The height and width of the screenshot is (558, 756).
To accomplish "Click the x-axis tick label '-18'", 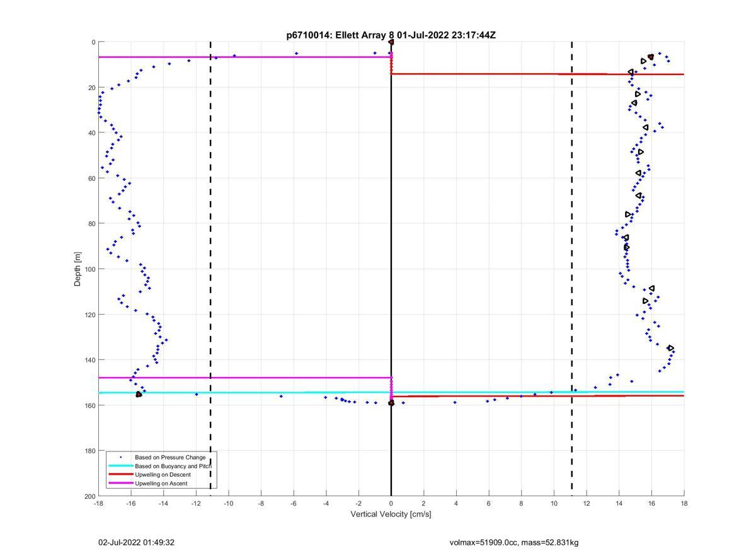I will pos(98,503).
